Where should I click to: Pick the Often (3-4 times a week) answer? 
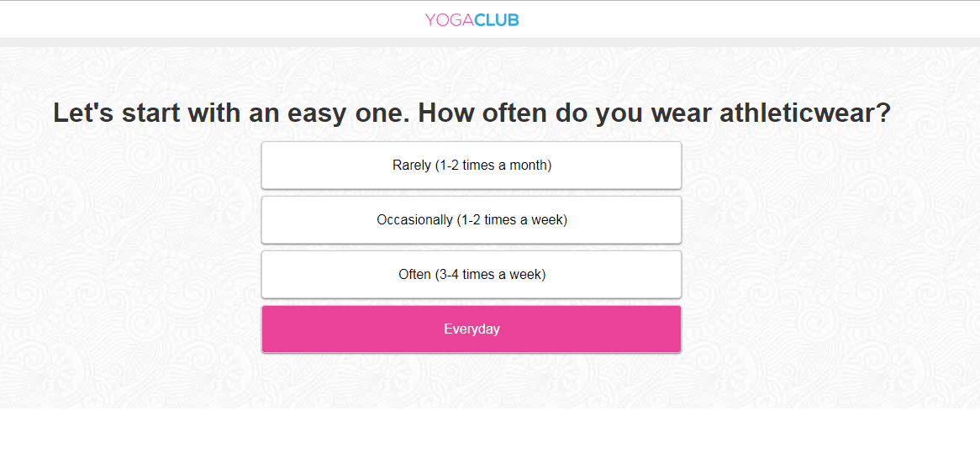pyautogui.click(x=472, y=274)
